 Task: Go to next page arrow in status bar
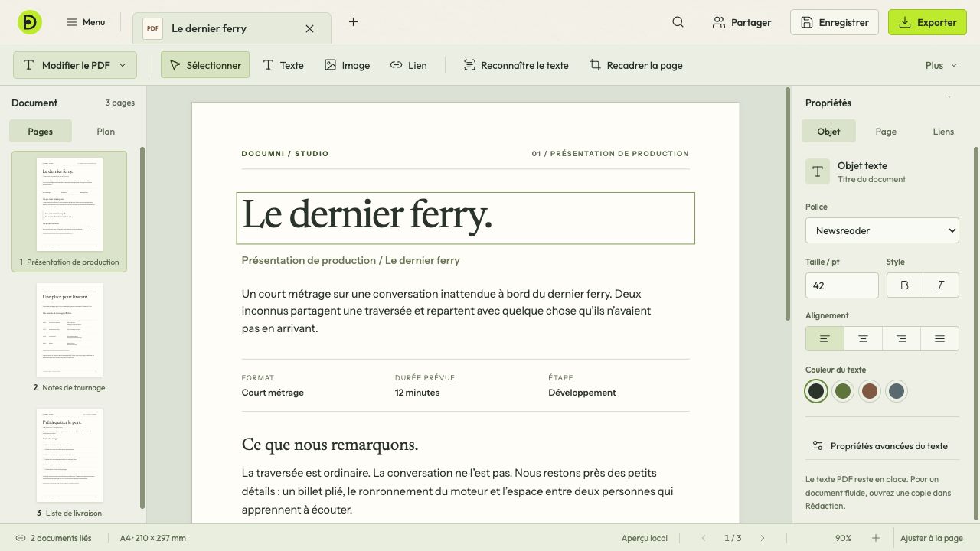[762, 538]
